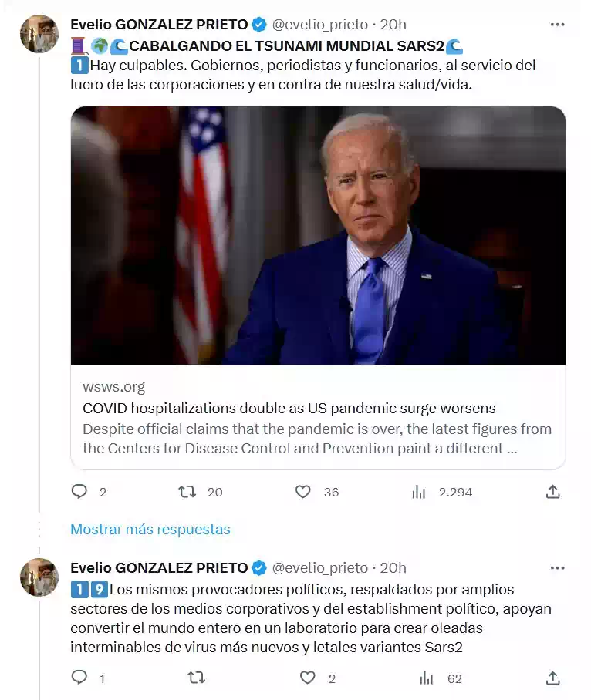The width and height of the screenshot is (591, 700).
Task: Open more options on first tweet
Action: (557, 25)
